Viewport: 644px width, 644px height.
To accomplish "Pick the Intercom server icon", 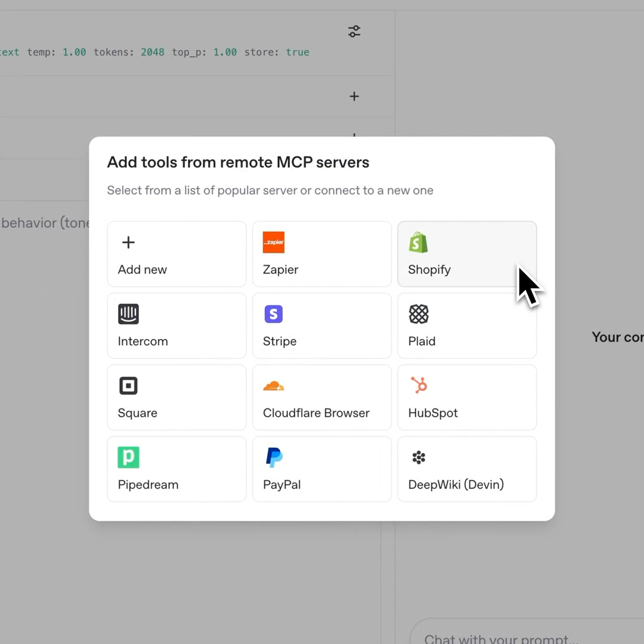I will coord(129,314).
